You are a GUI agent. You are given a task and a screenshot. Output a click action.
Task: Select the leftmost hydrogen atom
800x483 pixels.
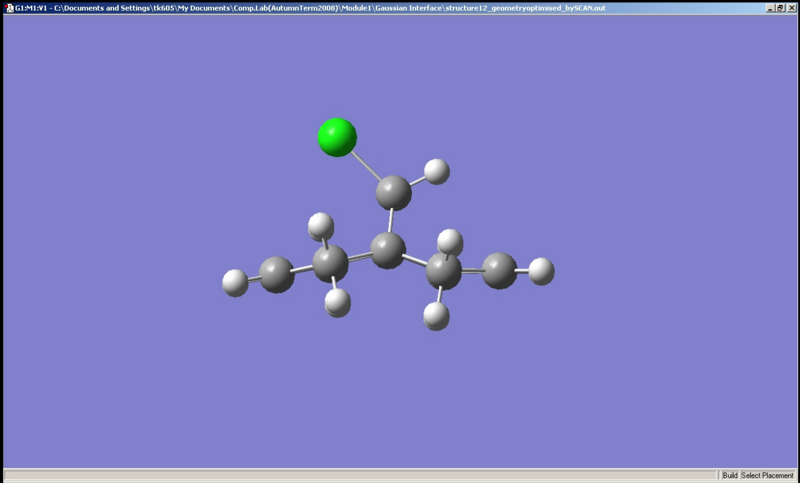coord(235,283)
